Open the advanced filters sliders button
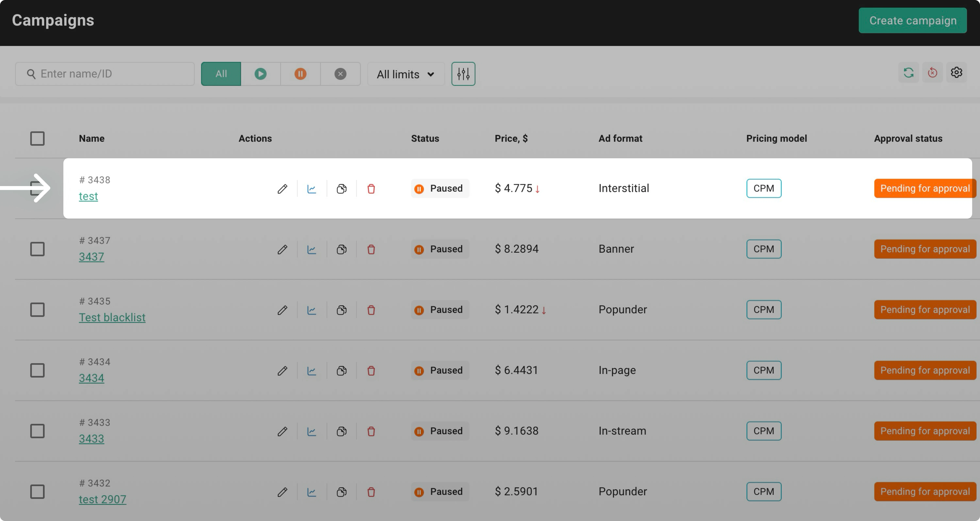The width and height of the screenshot is (980, 521). pyautogui.click(x=463, y=74)
